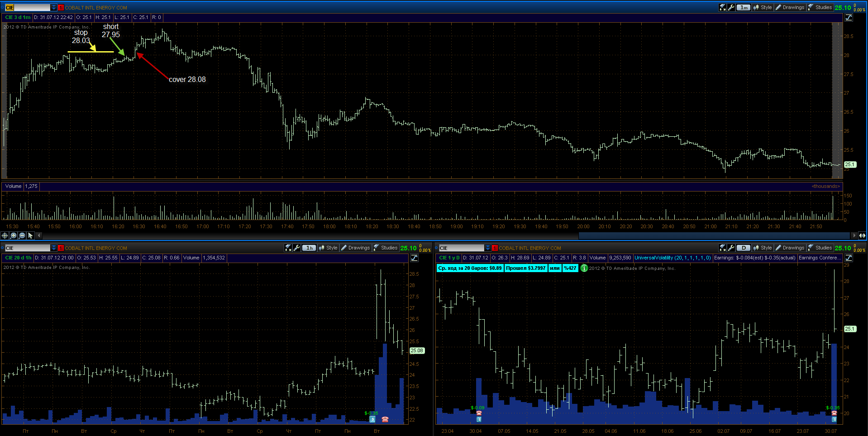Click the symbol input field in the 1h chart
The image size is (868, 436).
(x=28, y=248)
